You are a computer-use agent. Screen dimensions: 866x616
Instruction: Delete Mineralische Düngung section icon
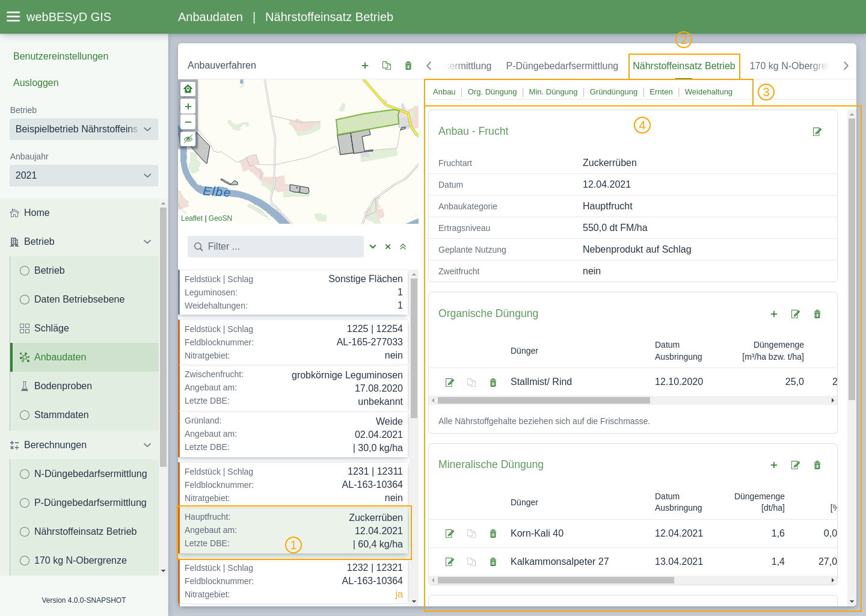pyautogui.click(x=817, y=465)
